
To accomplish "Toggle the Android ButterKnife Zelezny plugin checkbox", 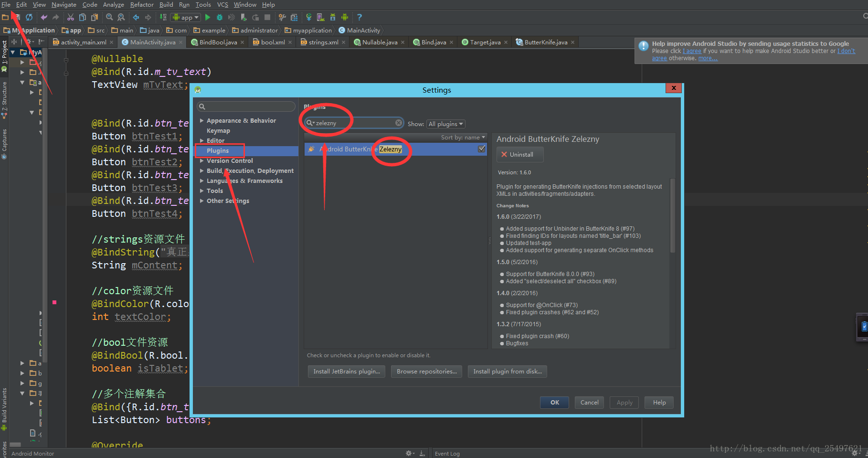I will 482,149.
